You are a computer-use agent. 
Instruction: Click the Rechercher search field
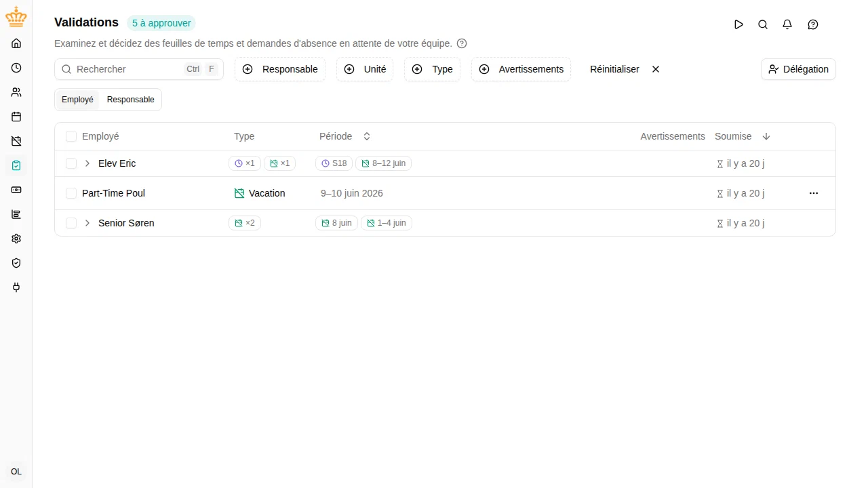click(139, 69)
